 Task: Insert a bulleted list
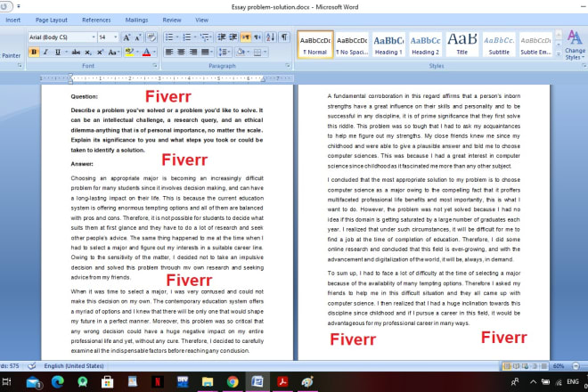(x=169, y=37)
